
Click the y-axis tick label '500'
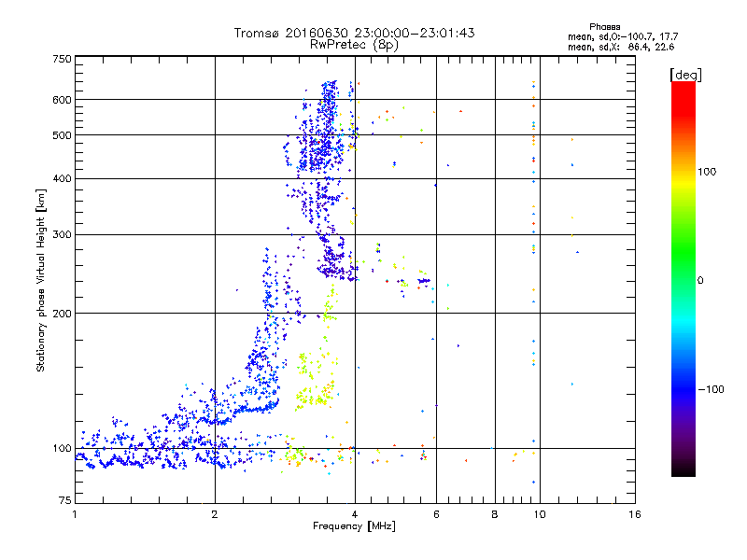pyautogui.click(x=62, y=135)
